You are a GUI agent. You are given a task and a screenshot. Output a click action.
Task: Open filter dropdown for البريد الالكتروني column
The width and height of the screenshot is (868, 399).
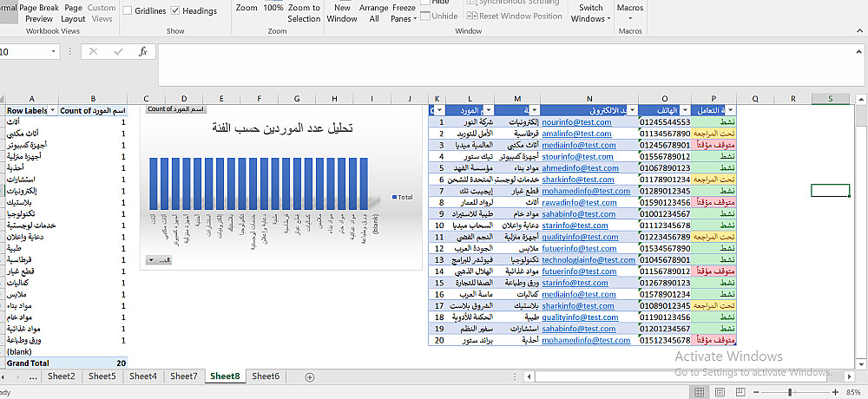point(633,111)
